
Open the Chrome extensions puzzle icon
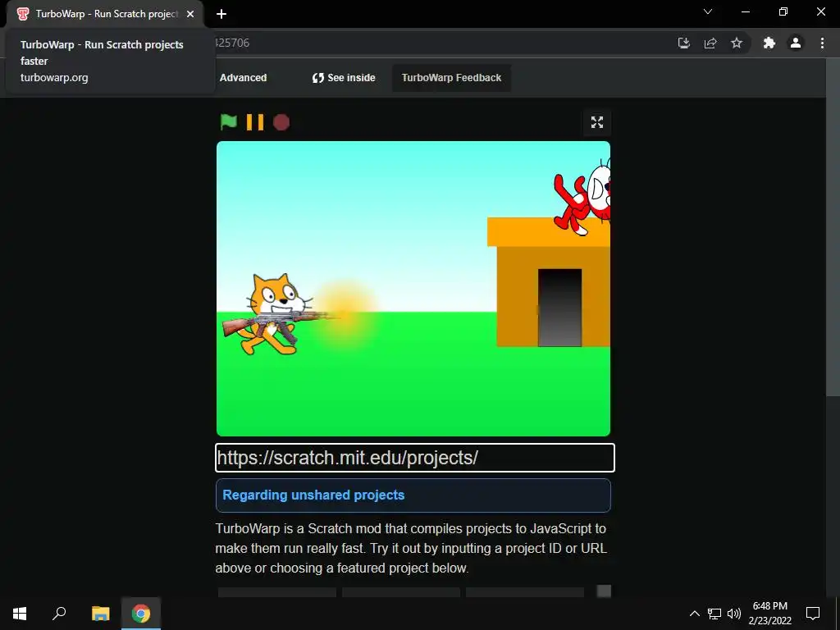point(769,43)
